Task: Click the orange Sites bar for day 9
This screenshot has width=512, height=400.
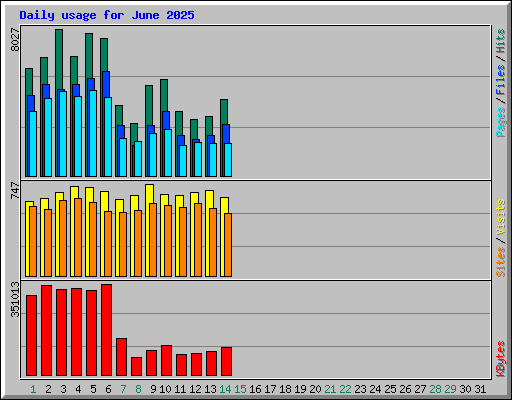Action: click(x=153, y=240)
